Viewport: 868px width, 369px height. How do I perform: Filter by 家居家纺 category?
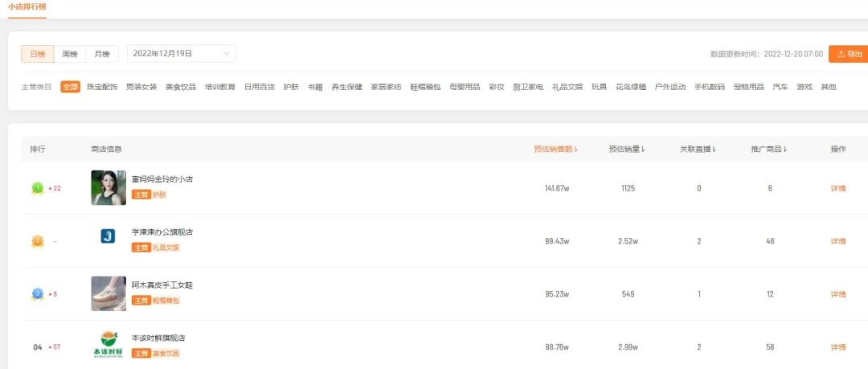click(386, 87)
